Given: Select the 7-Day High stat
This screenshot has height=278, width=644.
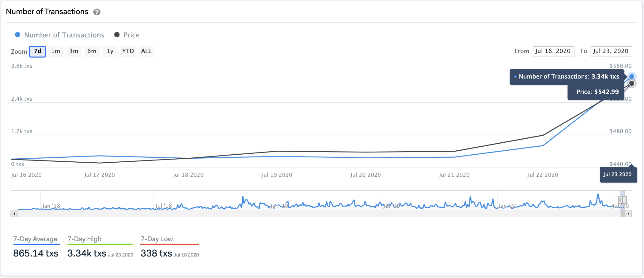Looking at the screenshot, I should [x=84, y=239].
